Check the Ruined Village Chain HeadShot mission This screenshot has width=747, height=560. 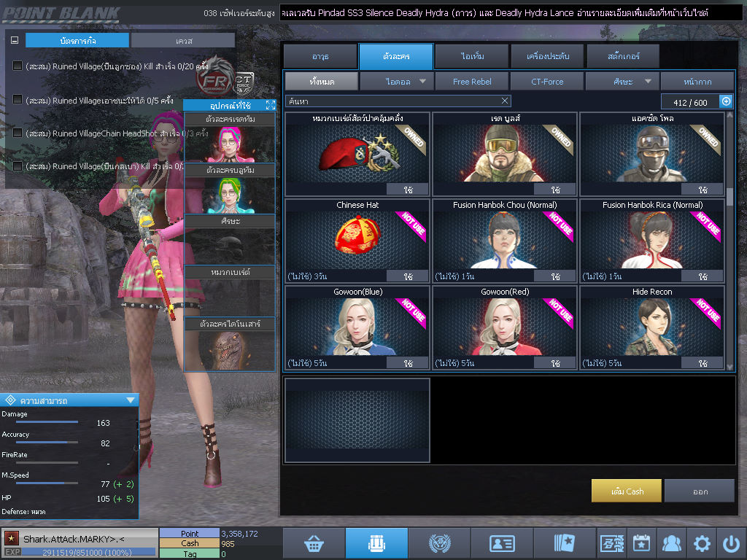[x=18, y=133]
